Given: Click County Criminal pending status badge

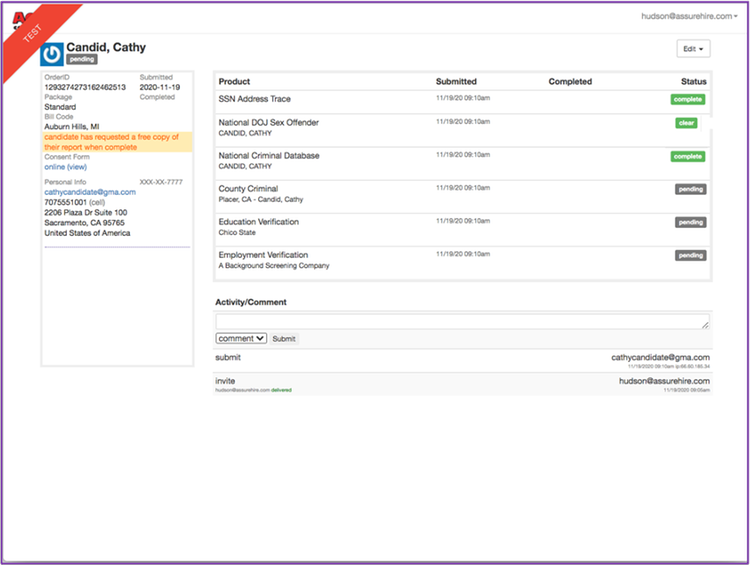Looking at the screenshot, I should pos(691,189).
